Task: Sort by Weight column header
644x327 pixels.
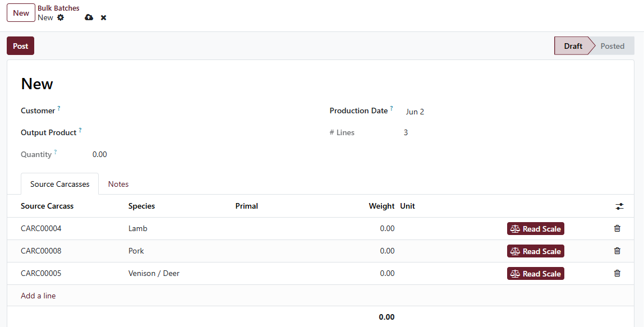Action: tap(381, 206)
